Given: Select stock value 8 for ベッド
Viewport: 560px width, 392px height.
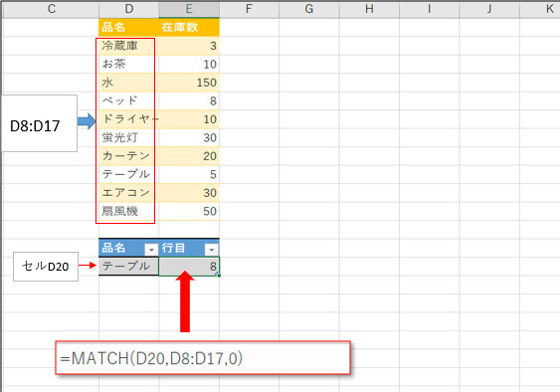Looking at the screenshot, I should 189,100.
